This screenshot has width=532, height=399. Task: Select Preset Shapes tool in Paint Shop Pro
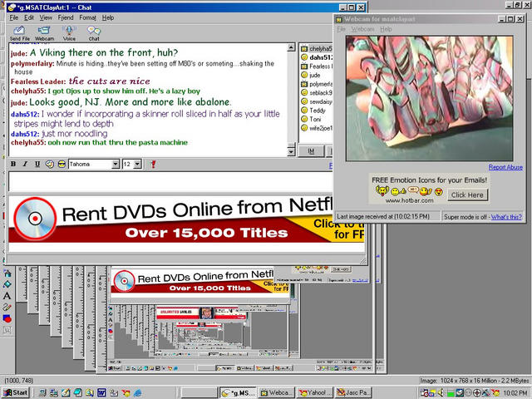click(7, 318)
